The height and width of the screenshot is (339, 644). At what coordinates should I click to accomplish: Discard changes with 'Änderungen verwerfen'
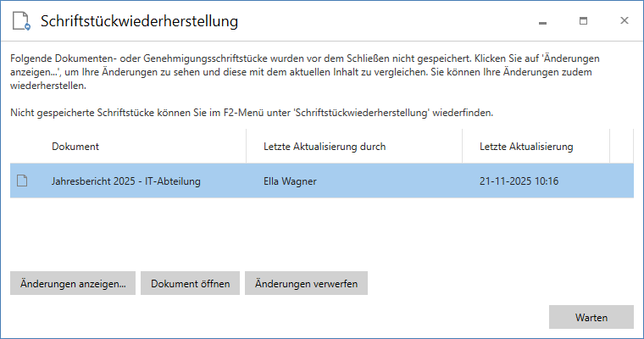[307, 283]
